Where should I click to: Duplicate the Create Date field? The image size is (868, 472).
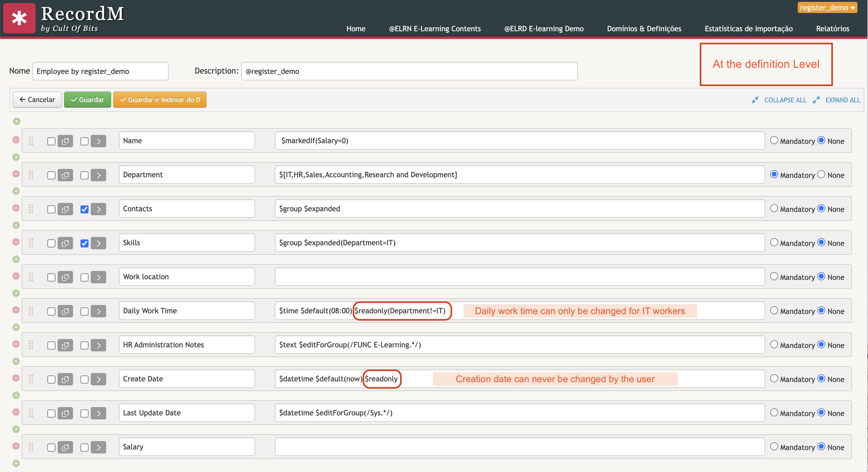tap(65, 379)
